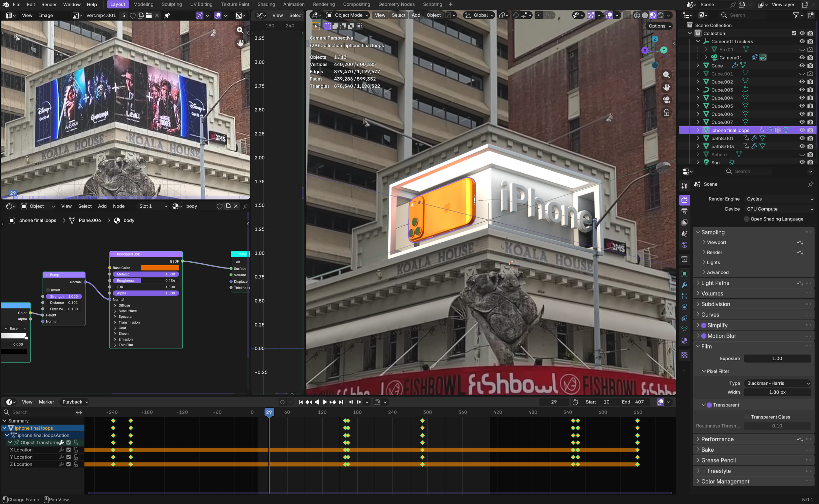Hide Cube.004 with its eye icon
819x504 pixels.
802,98
